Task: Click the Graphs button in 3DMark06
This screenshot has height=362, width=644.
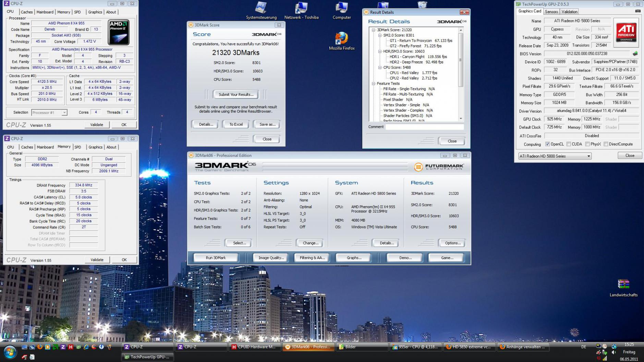Action: point(354,258)
